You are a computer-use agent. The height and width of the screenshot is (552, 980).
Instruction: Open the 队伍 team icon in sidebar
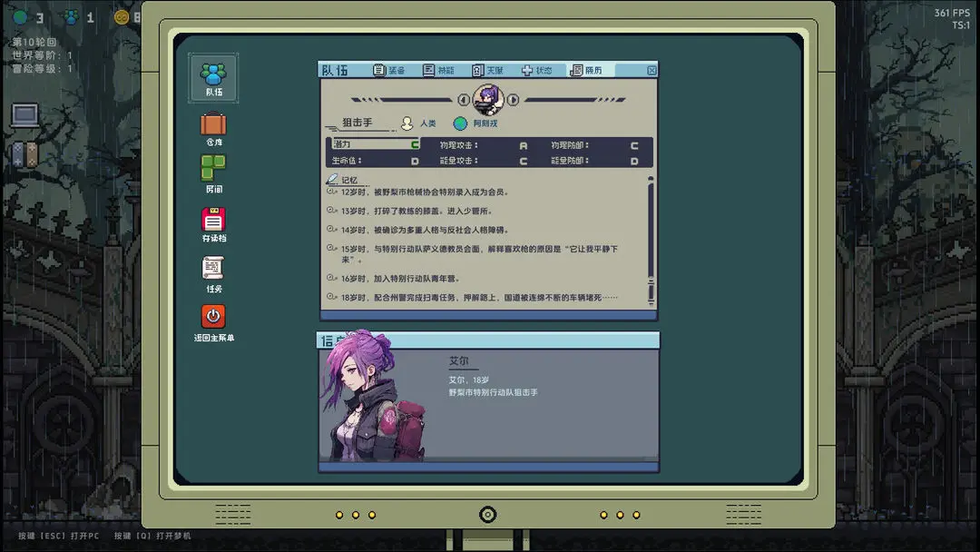pos(213,78)
